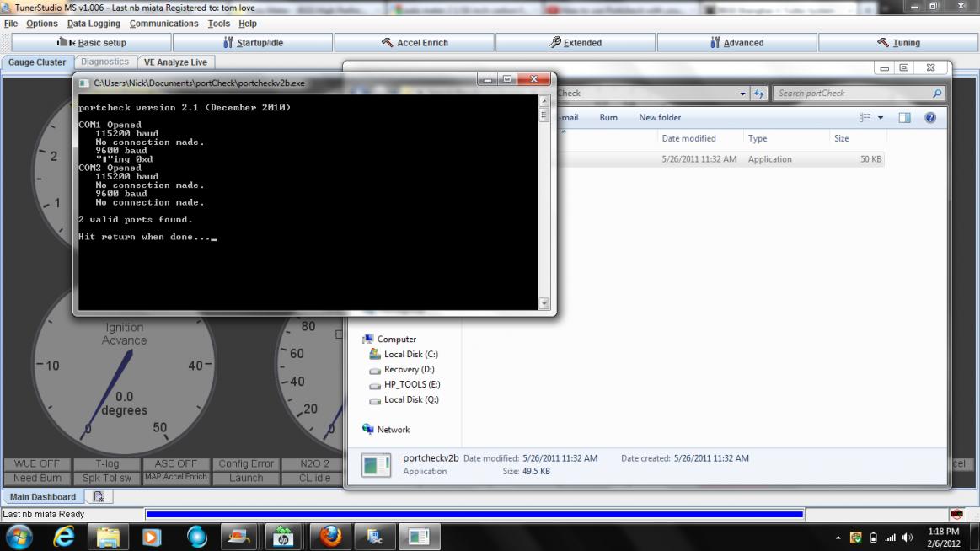Refresh the Explorer address bar location
The height and width of the screenshot is (551, 980).
point(759,94)
